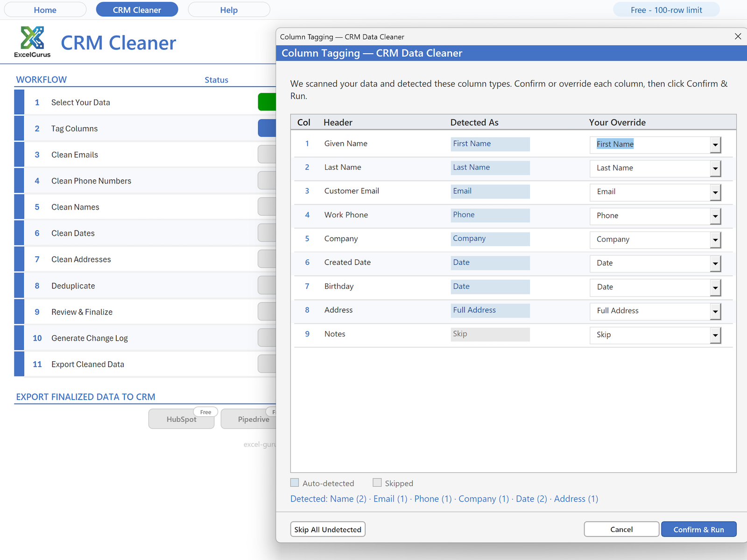Click the Detected As column heading
Screen dimensions: 747x560
pos(474,122)
